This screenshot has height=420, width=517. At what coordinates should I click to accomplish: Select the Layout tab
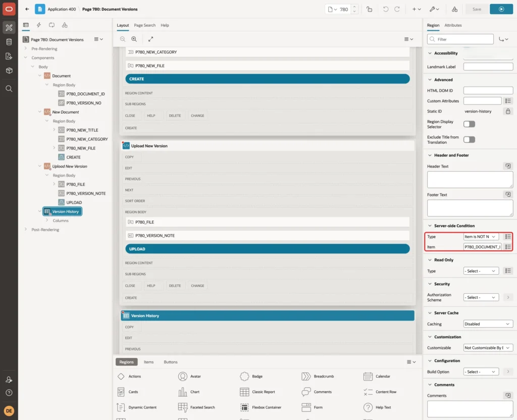point(123,25)
